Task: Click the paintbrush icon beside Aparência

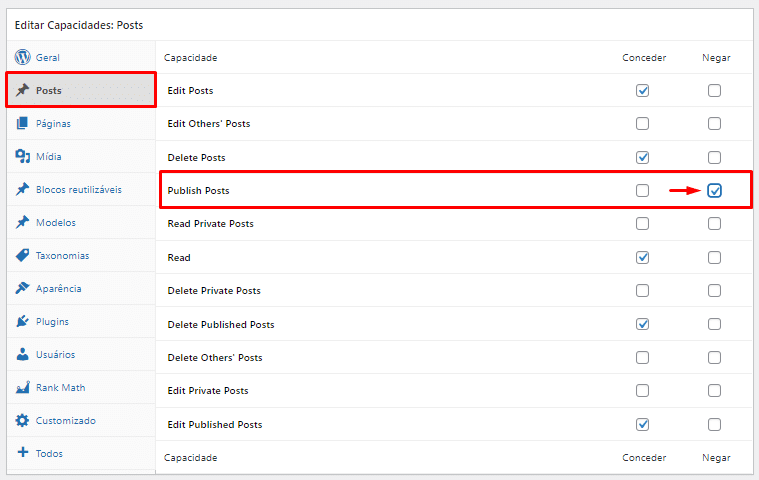Action: 22,288
